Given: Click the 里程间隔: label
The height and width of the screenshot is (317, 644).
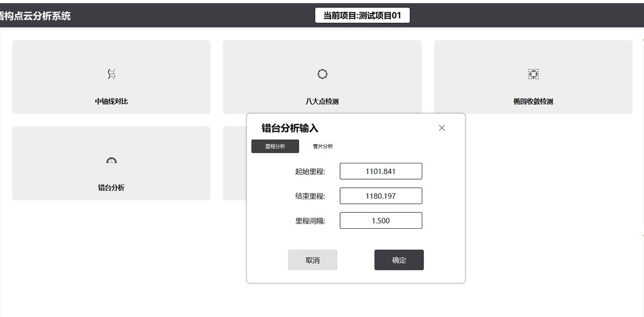Looking at the screenshot, I should (310, 221).
